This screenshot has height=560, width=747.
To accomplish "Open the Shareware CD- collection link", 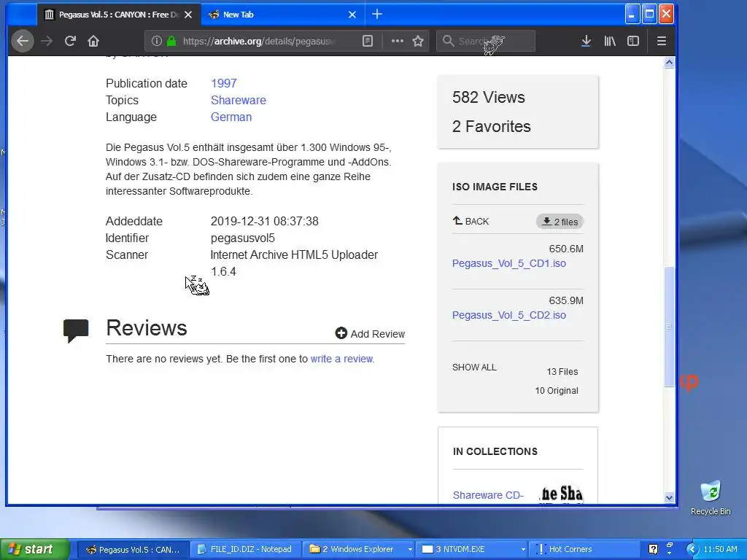I will [488, 495].
